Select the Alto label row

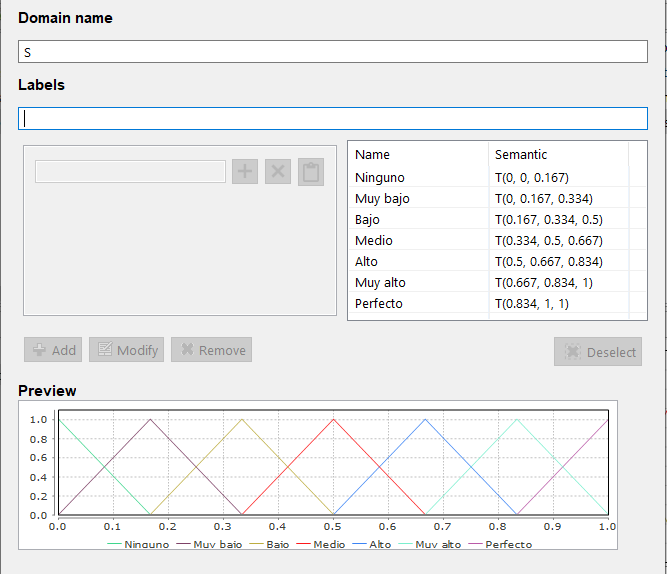(x=420, y=261)
